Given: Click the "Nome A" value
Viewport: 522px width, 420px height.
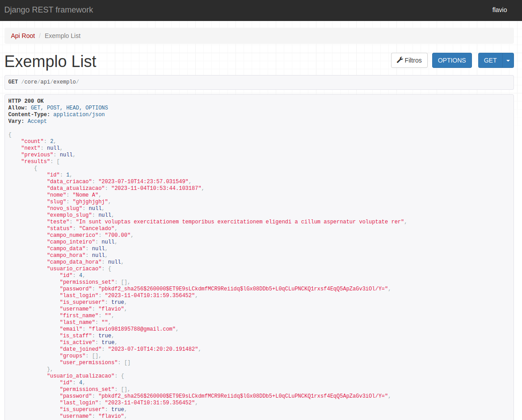Looking at the screenshot, I should (x=85, y=195).
